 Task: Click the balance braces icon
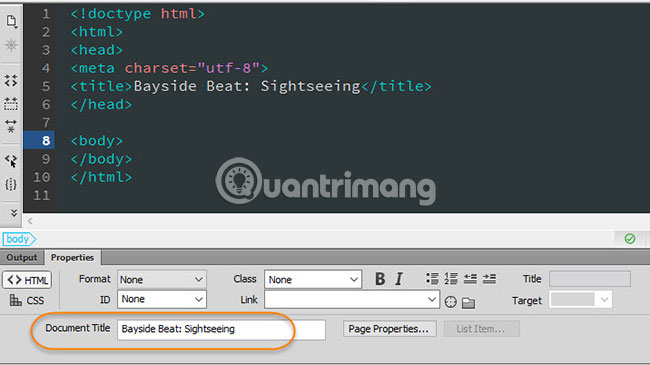click(11, 184)
